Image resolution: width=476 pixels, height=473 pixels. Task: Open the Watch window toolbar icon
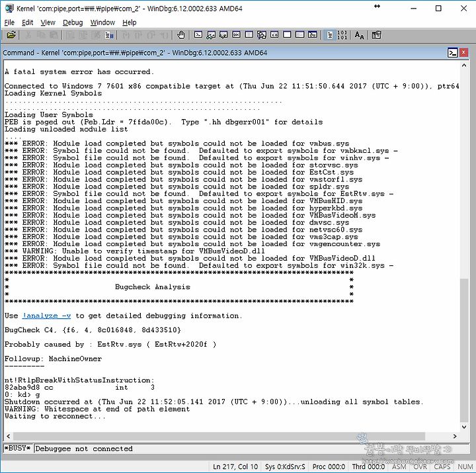(211, 35)
